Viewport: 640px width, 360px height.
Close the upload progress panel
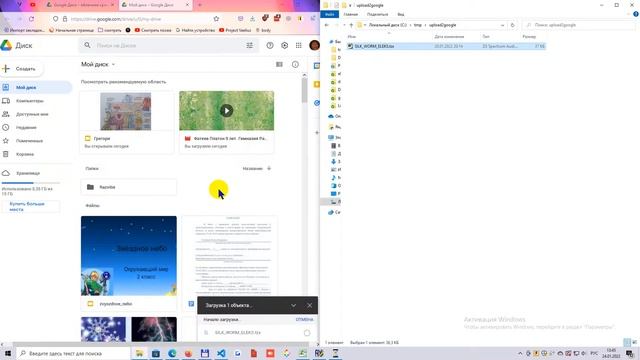309,305
